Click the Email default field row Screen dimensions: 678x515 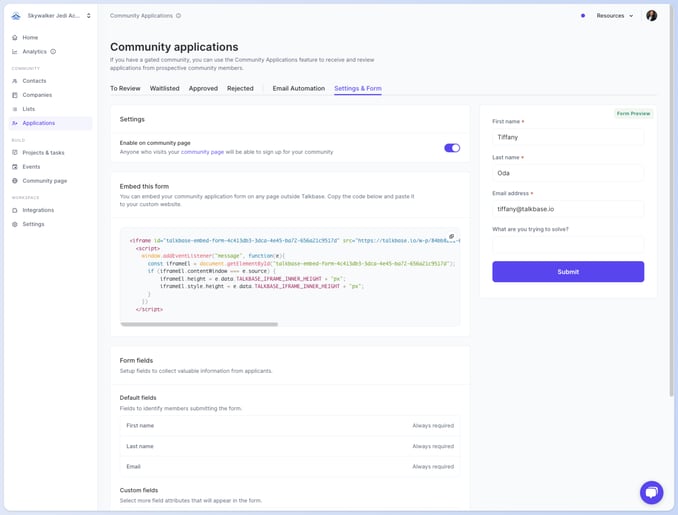[x=290, y=467]
